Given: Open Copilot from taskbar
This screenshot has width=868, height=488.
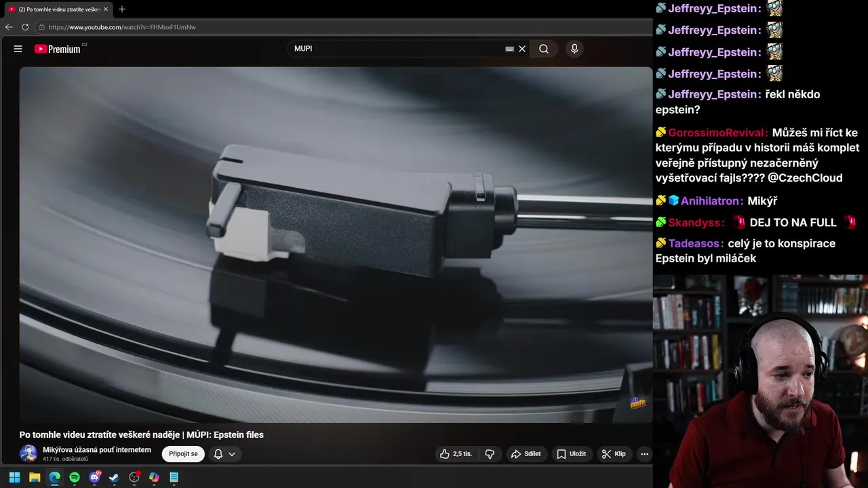Looking at the screenshot, I should 154,477.
